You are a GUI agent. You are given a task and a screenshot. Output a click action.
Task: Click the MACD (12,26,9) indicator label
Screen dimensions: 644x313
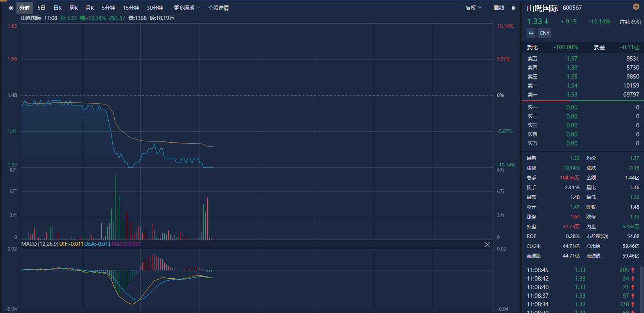[40, 244]
